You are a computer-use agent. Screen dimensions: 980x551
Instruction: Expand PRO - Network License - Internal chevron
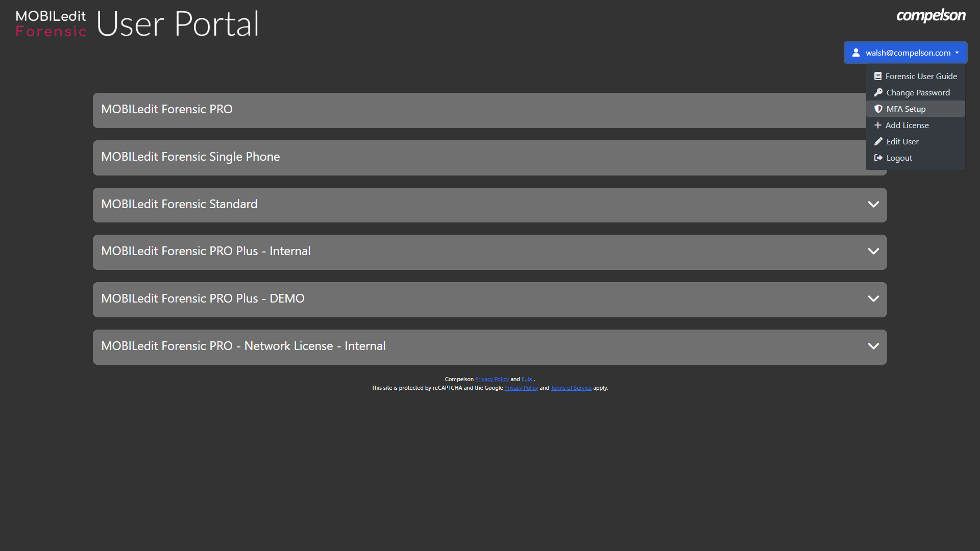click(x=873, y=346)
